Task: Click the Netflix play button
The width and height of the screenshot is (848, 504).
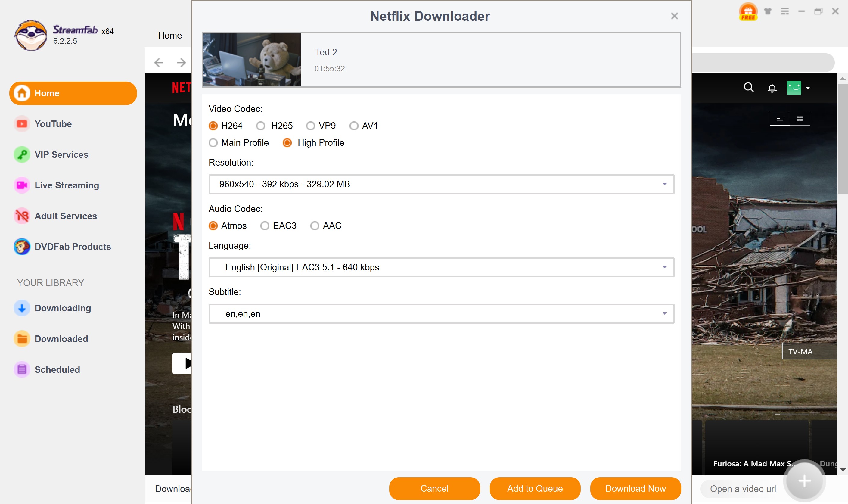Action: [182, 363]
